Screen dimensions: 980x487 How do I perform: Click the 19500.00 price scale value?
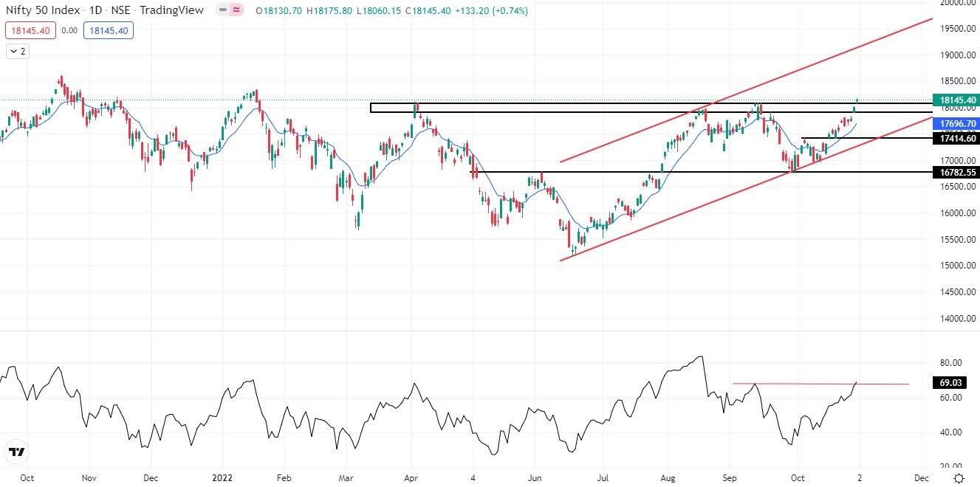pos(956,29)
